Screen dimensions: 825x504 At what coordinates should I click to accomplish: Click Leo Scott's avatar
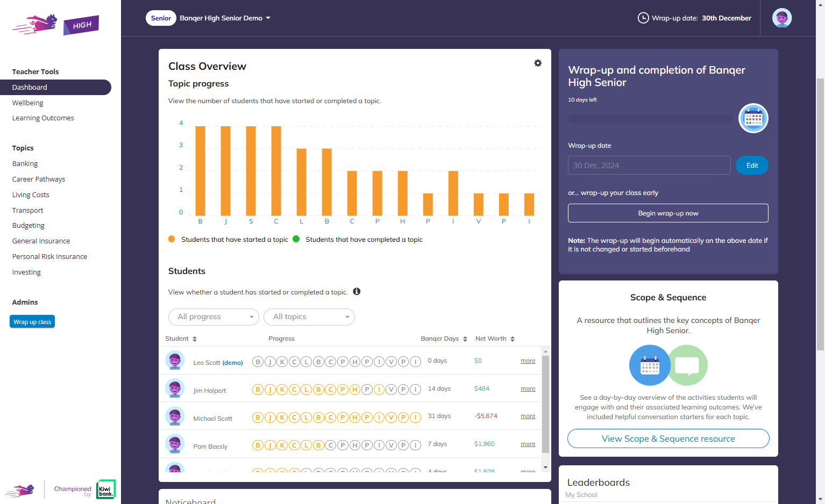[175, 361]
